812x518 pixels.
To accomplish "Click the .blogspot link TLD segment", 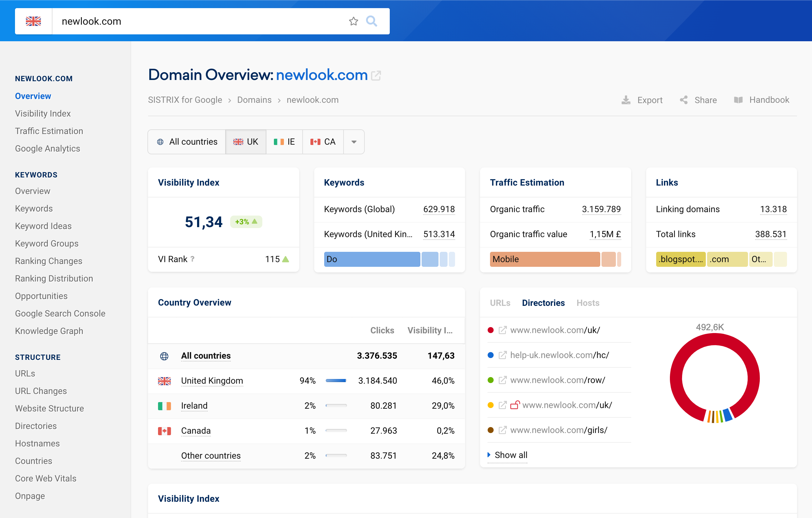I will 681,259.
